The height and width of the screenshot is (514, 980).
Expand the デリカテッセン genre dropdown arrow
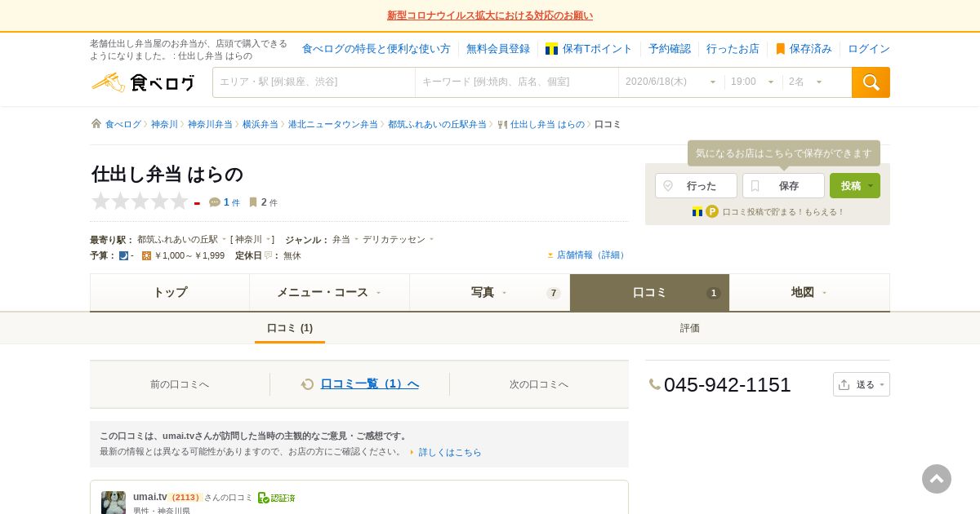[x=431, y=240]
